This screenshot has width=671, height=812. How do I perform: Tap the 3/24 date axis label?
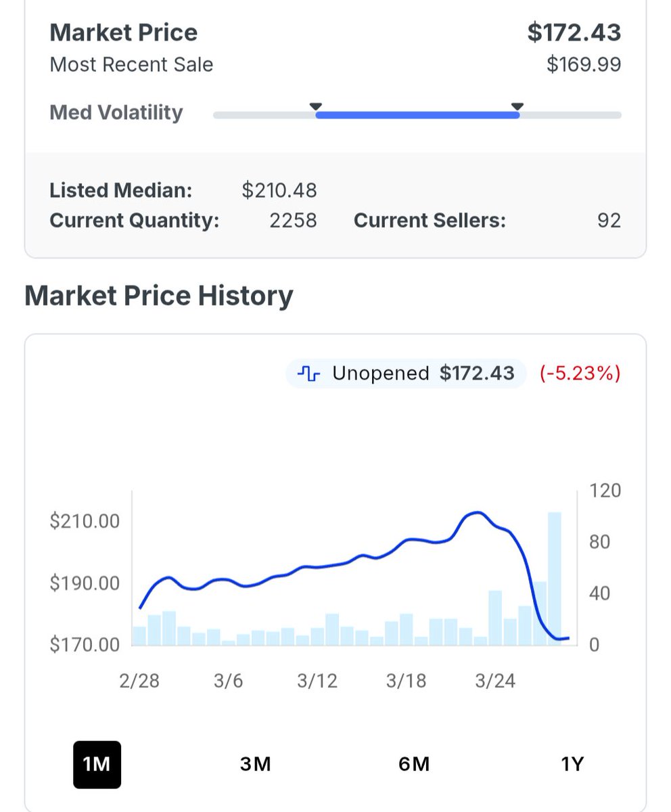(x=495, y=681)
